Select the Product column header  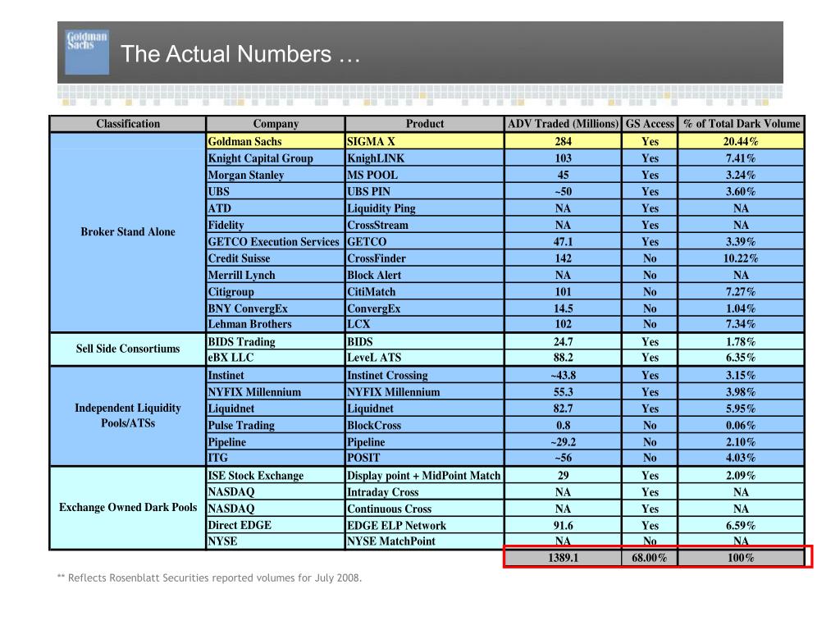(x=425, y=124)
